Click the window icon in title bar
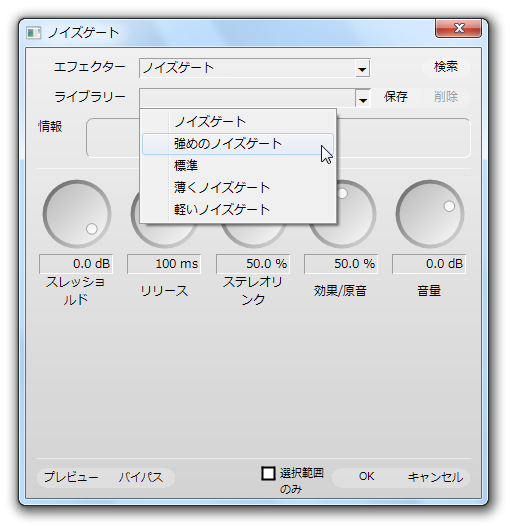510x526 pixels. [33, 33]
